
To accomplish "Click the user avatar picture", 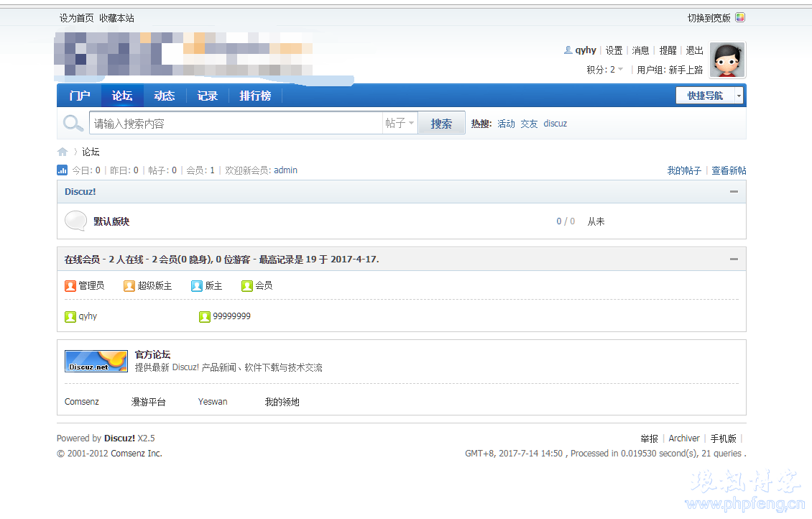I will [x=728, y=60].
